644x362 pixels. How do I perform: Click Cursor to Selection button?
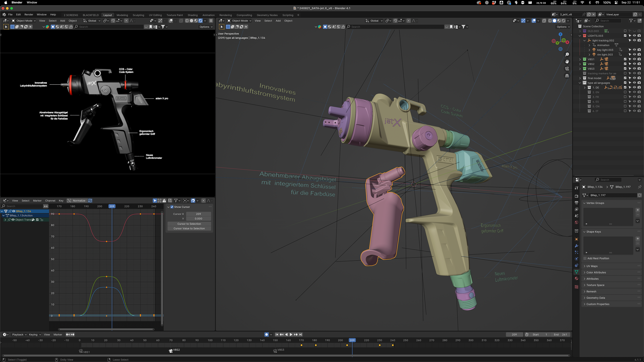point(189,224)
